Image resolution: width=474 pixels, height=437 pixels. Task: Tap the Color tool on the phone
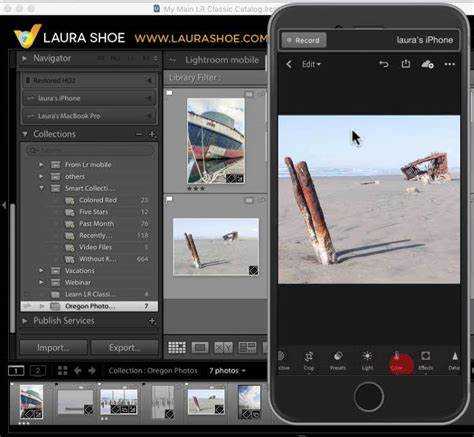(397, 362)
